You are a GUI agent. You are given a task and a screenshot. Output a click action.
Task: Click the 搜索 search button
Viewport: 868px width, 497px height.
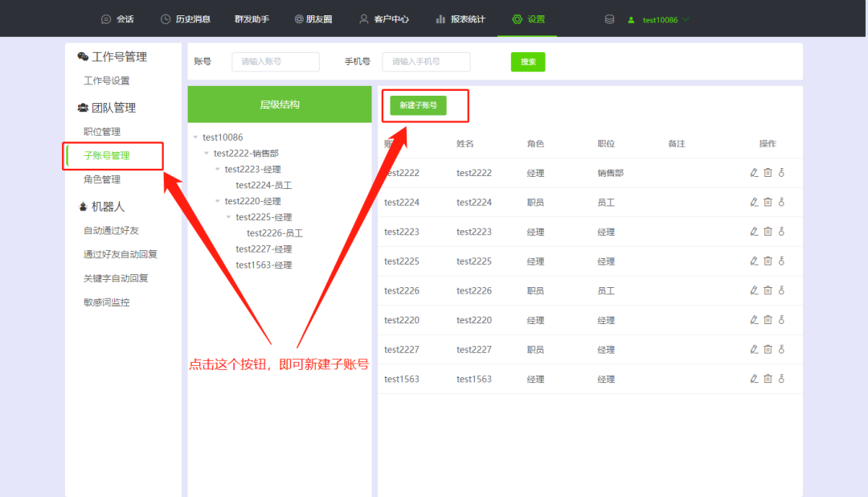point(527,61)
